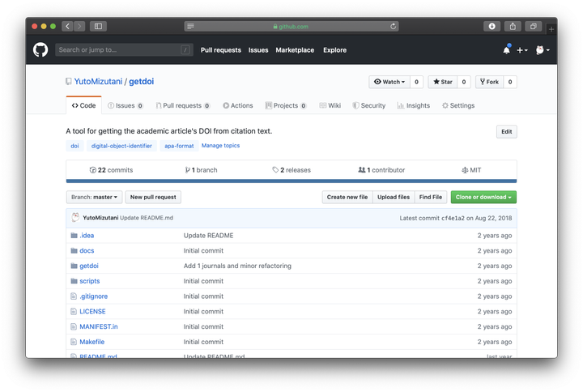This screenshot has width=583, height=392.
Task: Open the scripts folder
Action: pos(90,281)
